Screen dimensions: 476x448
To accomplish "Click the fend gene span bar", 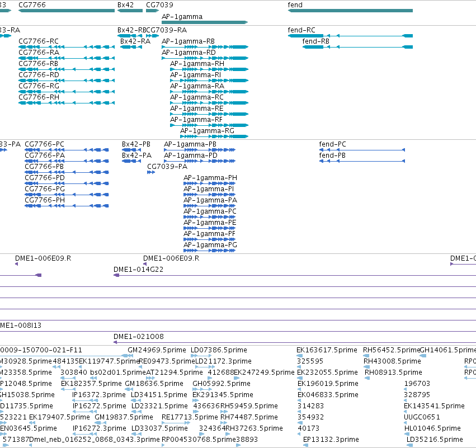I will [350, 11].
